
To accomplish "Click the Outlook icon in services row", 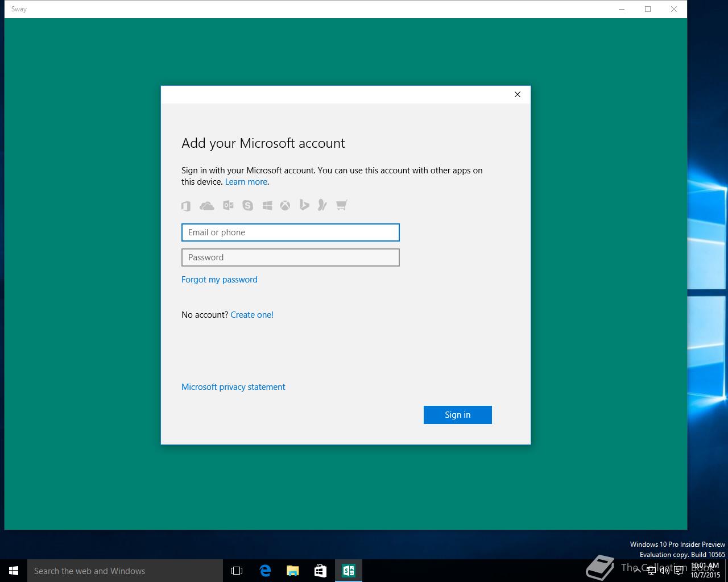I will tap(228, 205).
